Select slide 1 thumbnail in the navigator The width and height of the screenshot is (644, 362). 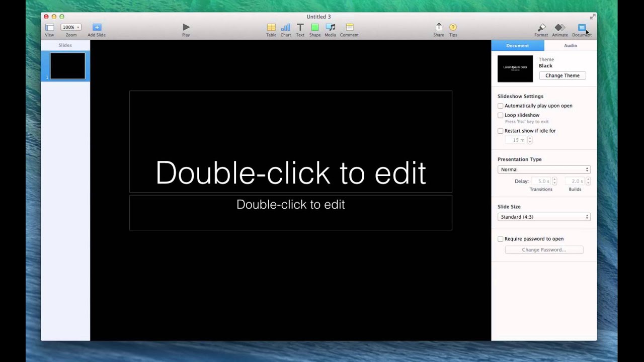pos(67,66)
